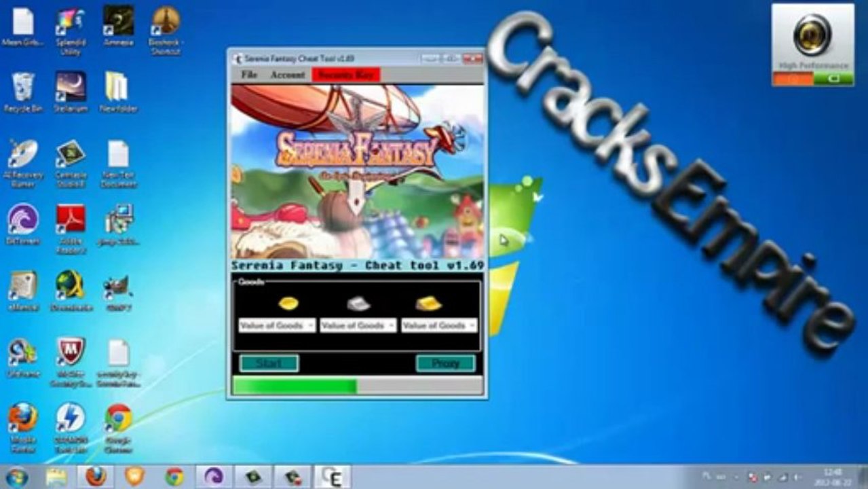The height and width of the screenshot is (489, 868).
Task: Open Chrome from the taskbar
Action: pyautogui.click(x=174, y=477)
